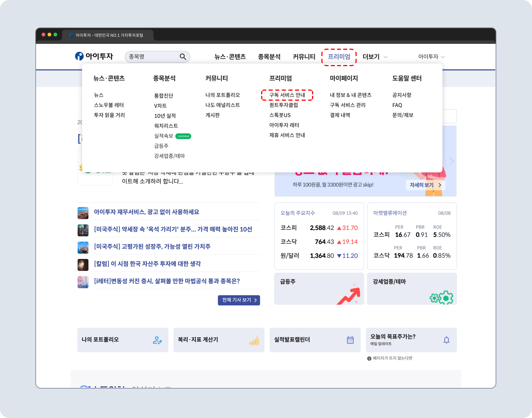This screenshot has width=532, height=418.
Task: Open the 나의 포트폴리오 shortcut card
Action: [x=123, y=340]
